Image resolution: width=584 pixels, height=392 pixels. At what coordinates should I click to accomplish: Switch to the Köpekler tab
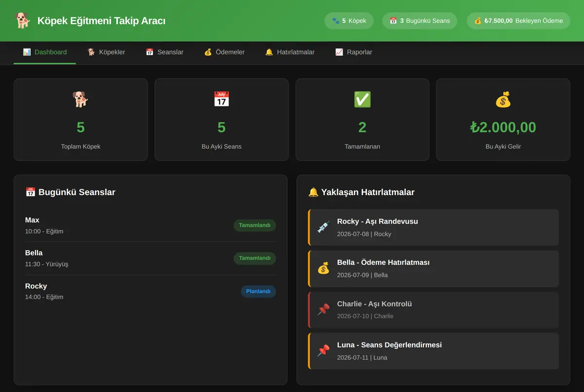click(x=106, y=52)
